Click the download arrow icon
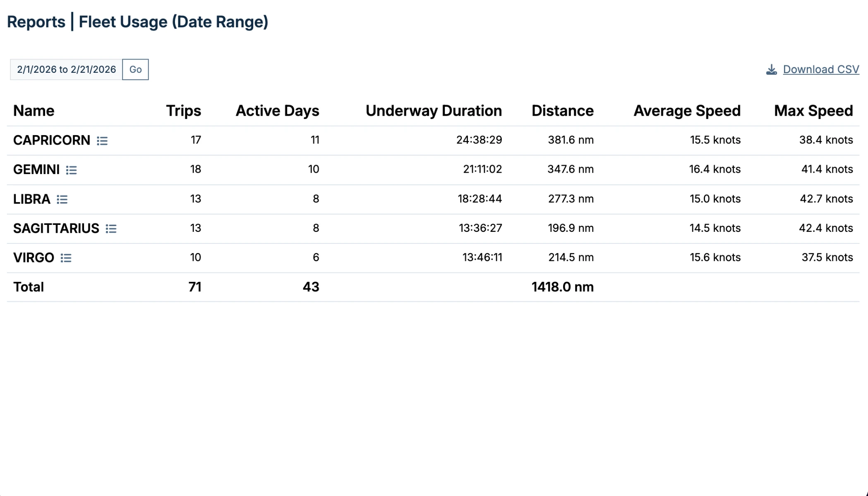The height and width of the screenshot is (496, 868). point(771,69)
